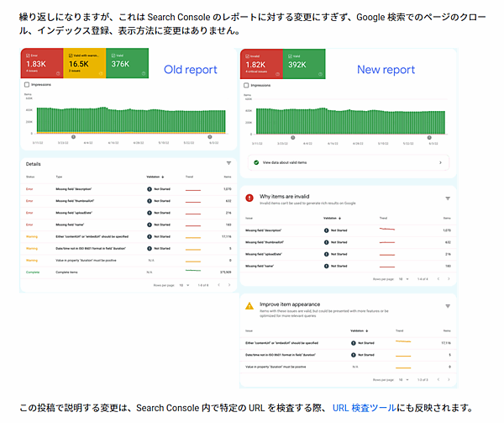Enable the Impressions checkbox in the old report
The image size is (504, 423).
click(27, 85)
